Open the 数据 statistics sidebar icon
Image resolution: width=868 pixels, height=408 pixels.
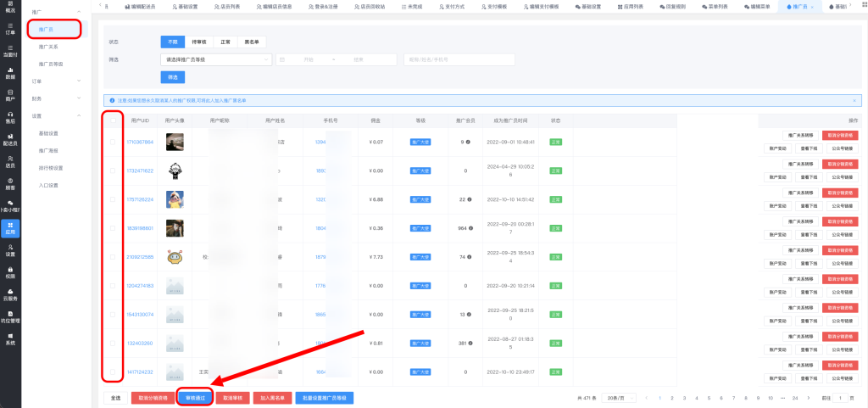point(10,73)
